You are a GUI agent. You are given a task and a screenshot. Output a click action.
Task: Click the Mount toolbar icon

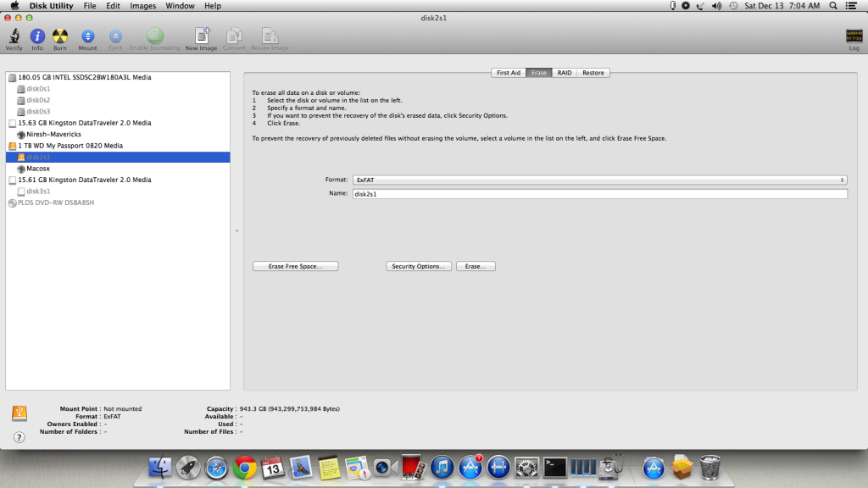[x=87, y=36]
